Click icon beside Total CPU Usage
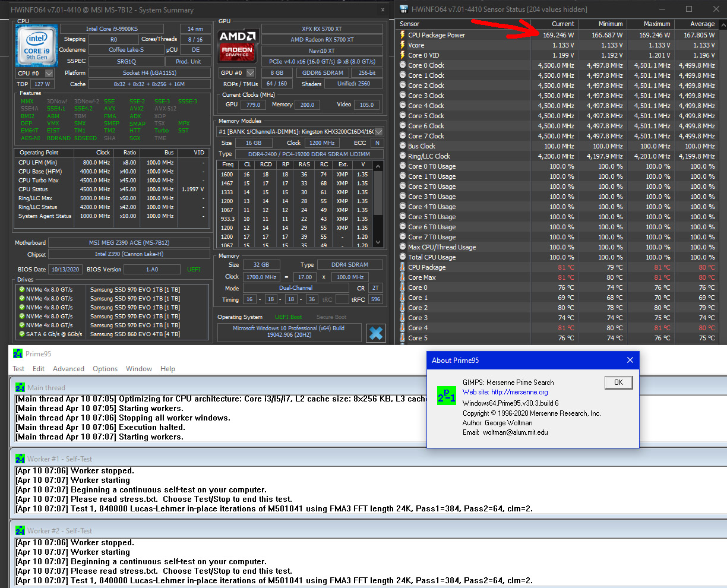The image size is (727, 588). (x=403, y=257)
